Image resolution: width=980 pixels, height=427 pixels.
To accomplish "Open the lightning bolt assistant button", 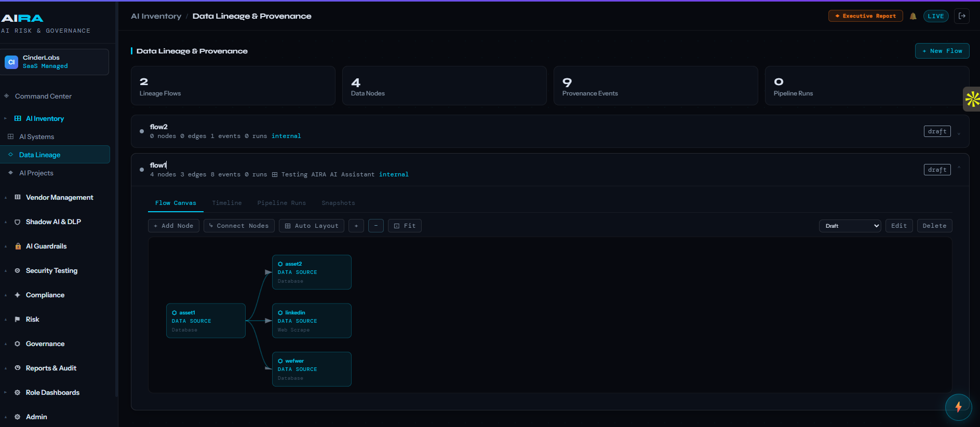I will pos(958,407).
